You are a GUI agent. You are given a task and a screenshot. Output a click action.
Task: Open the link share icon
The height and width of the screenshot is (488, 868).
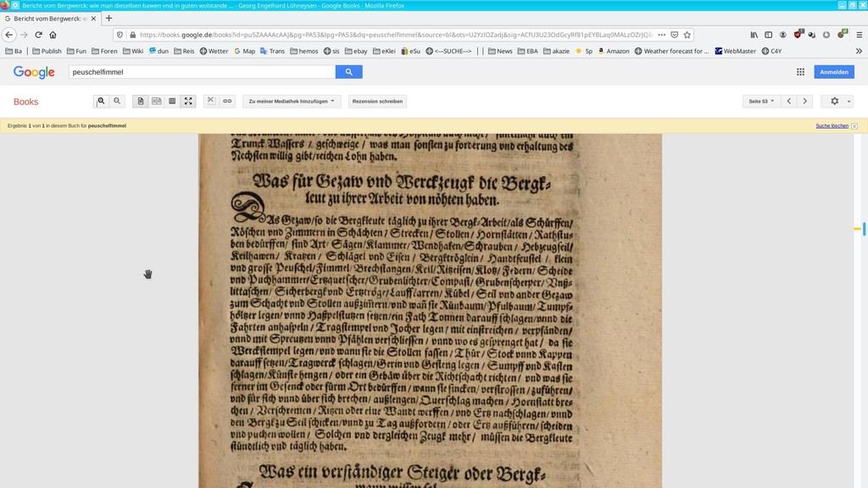point(227,102)
